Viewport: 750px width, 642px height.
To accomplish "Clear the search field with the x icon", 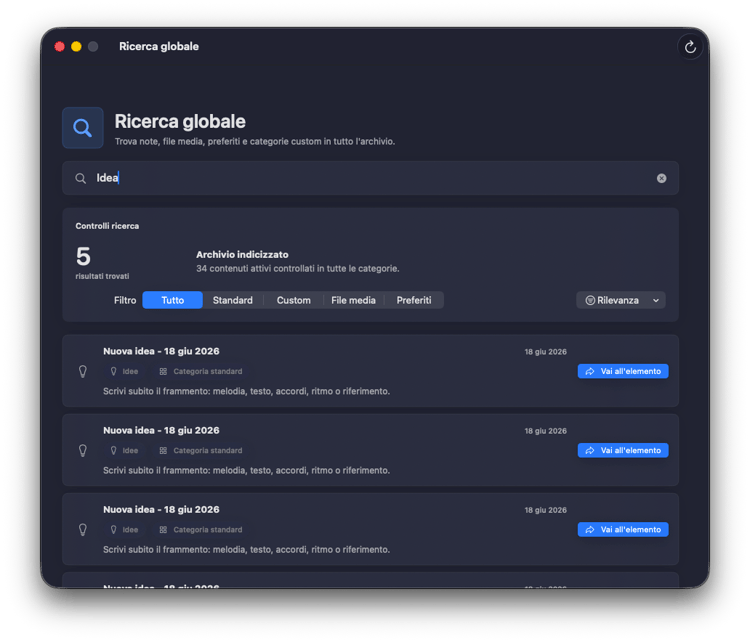I will point(661,178).
